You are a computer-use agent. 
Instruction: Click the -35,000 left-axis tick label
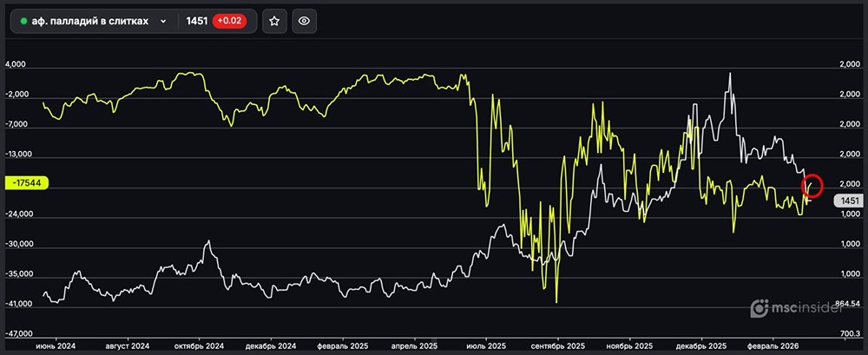17,274
